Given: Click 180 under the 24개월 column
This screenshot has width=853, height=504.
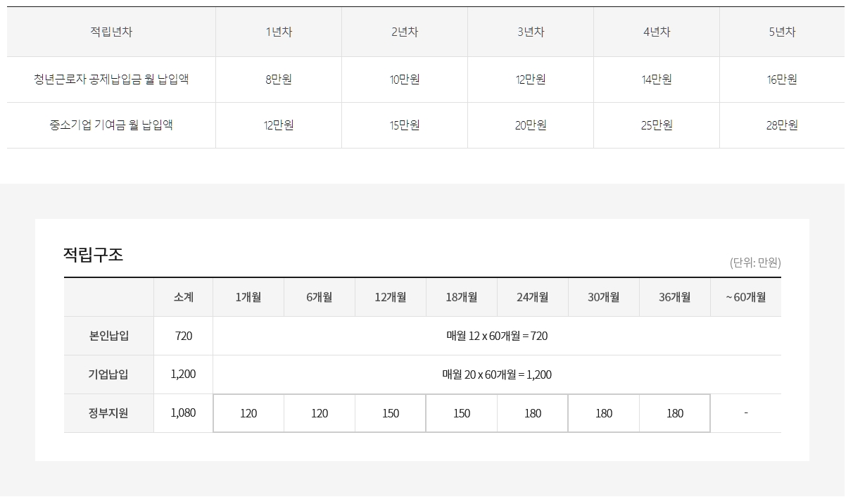Looking at the screenshot, I should 533,413.
